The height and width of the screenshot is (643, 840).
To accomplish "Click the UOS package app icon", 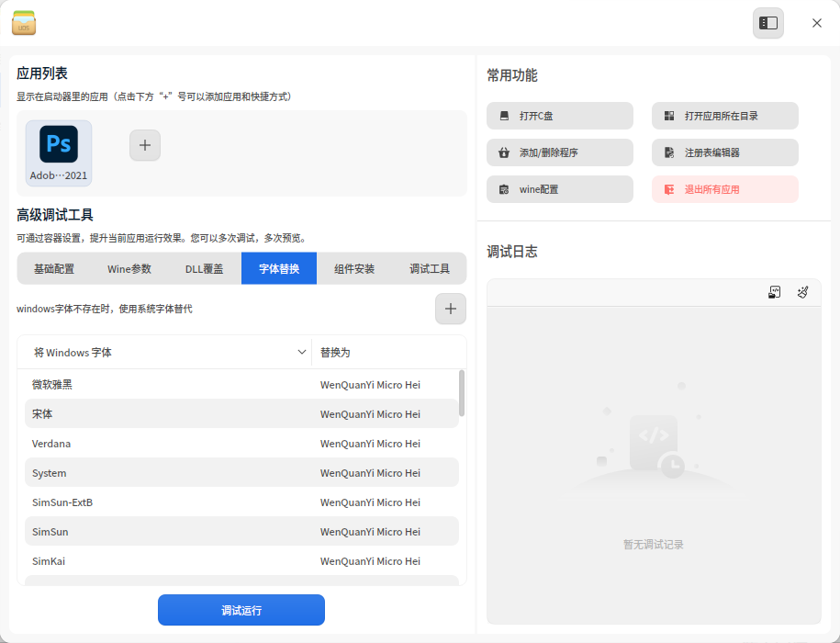I will click(24, 23).
